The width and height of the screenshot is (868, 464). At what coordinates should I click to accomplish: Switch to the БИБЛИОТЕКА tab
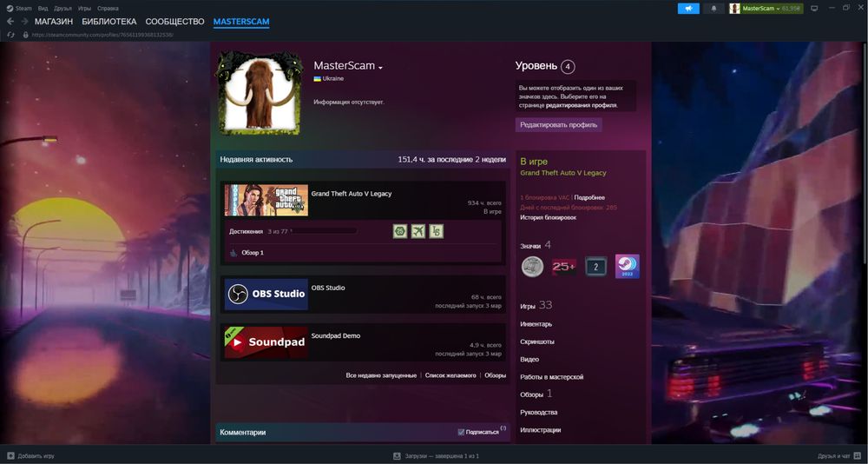click(109, 22)
